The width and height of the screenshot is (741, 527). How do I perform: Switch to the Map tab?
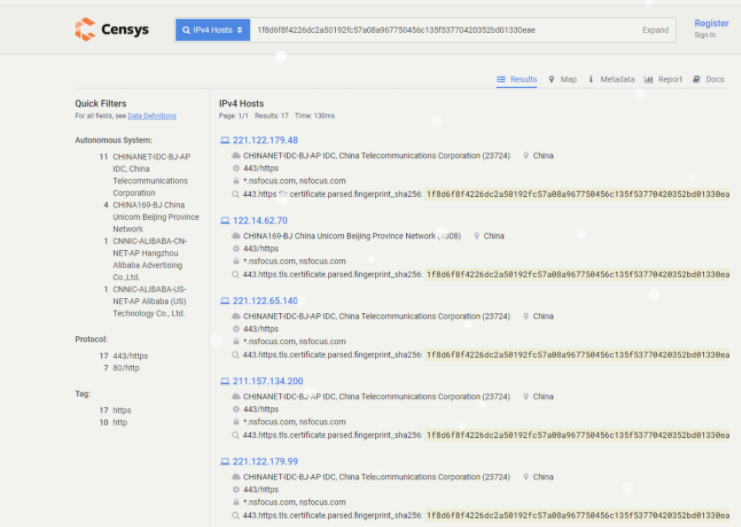[562, 79]
